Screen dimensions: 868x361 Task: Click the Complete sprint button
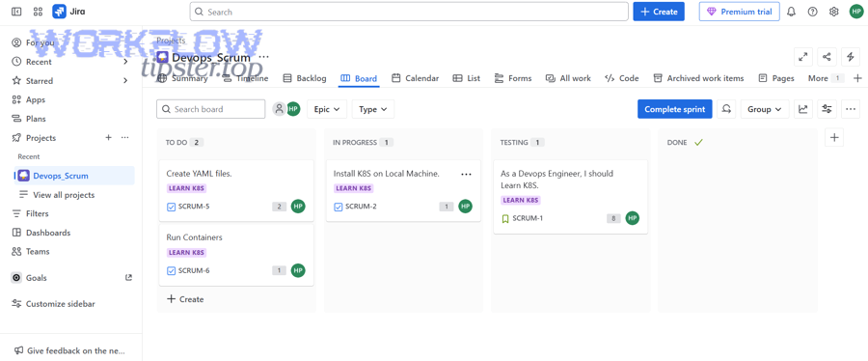(675, 109)
